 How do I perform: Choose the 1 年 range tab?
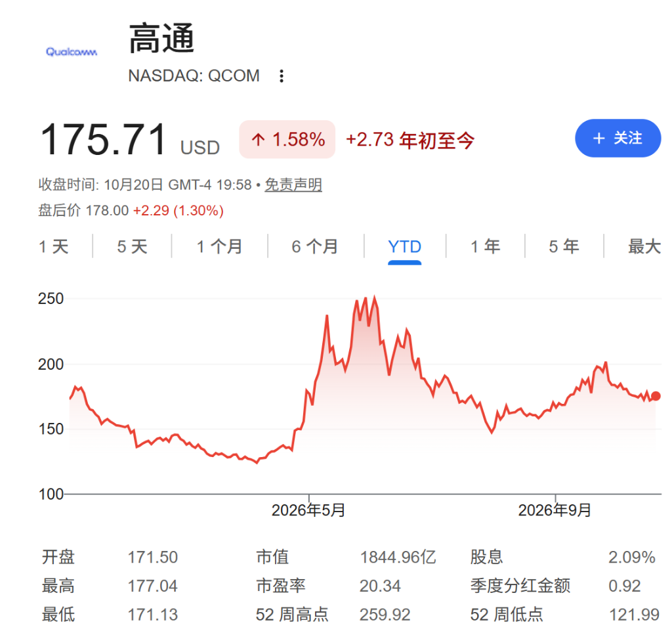point(486,246)
